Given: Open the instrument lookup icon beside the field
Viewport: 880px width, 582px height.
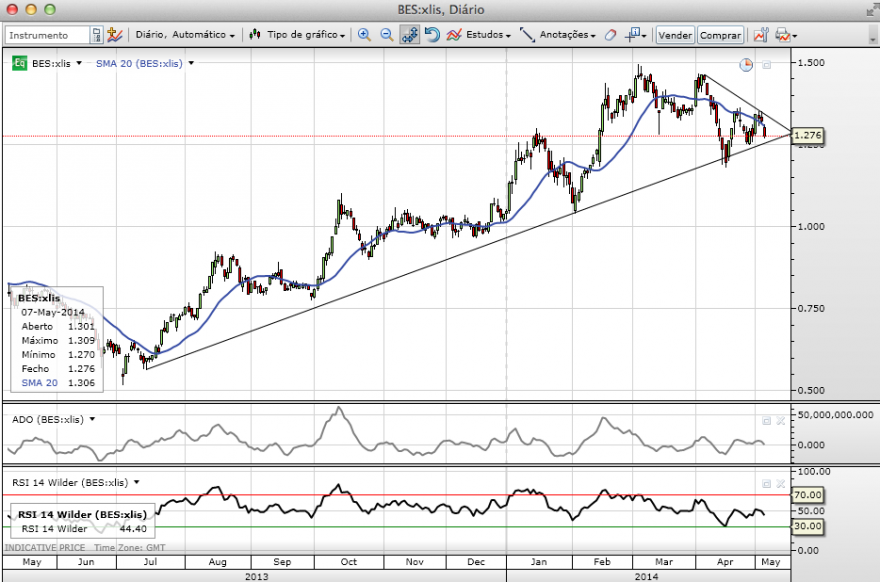Looking at the screenshot, I should [x=97, y=35].
